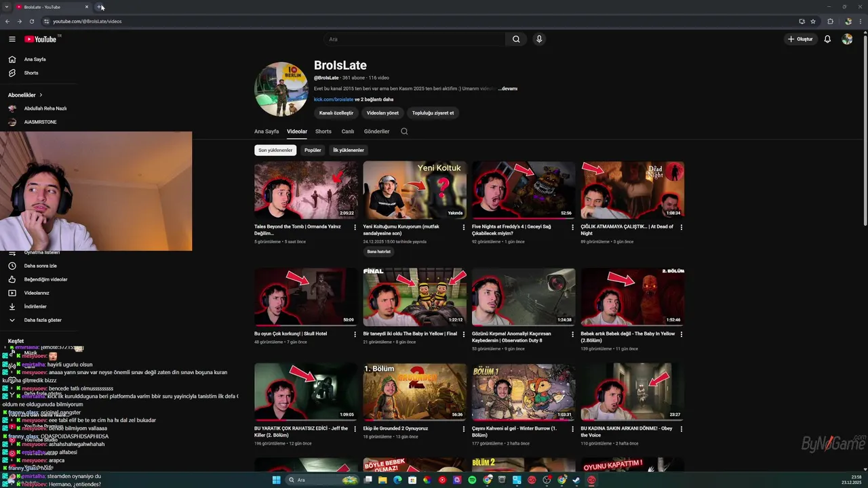Viewport: 868px width, 488px height.
Task: Open Videolarınız in the sidebar
Action: 37,293
